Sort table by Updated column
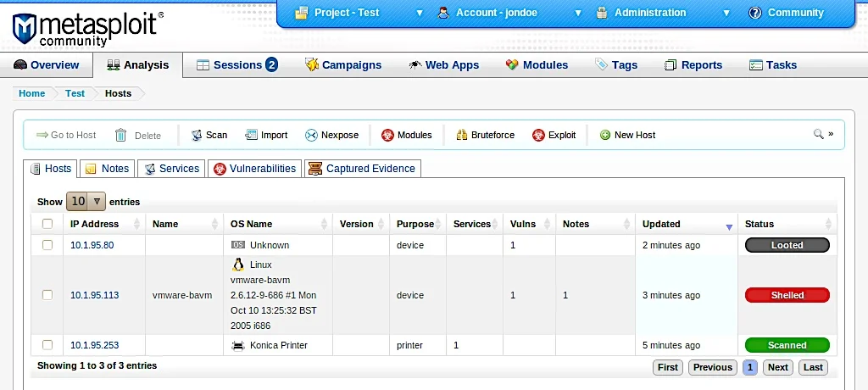This screenshot has width=868, height=390. [x=687, y=224]
